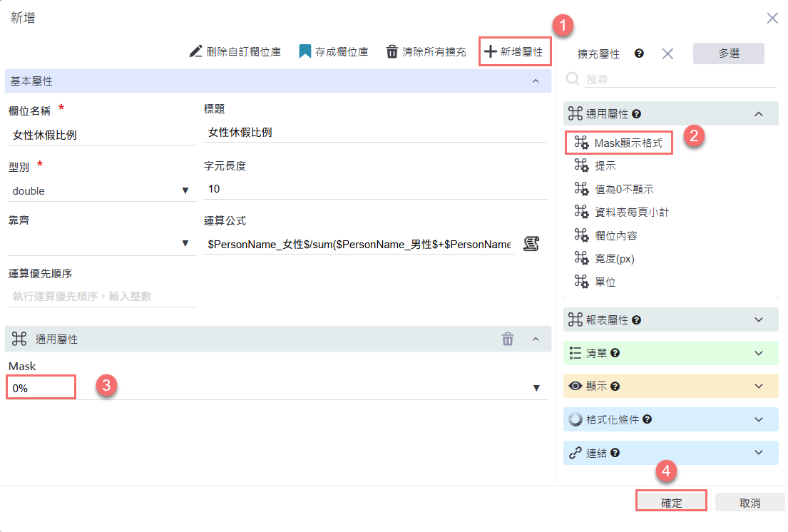788x532 pixels.
Task: Close the 擴充屬性 panel with X icon
Action: [x=667, y=53]
